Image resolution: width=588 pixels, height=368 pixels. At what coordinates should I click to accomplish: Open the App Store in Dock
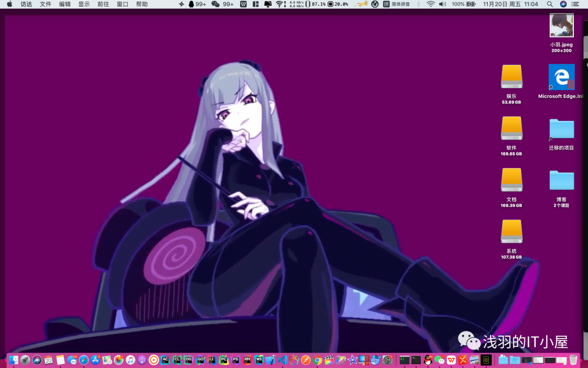[x=95, y=360]
